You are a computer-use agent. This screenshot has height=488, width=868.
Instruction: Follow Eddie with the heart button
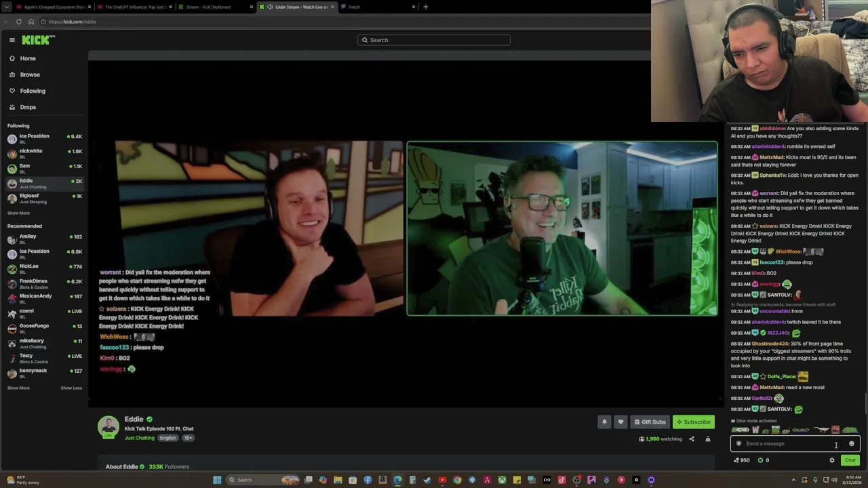(x=620, y=422)
